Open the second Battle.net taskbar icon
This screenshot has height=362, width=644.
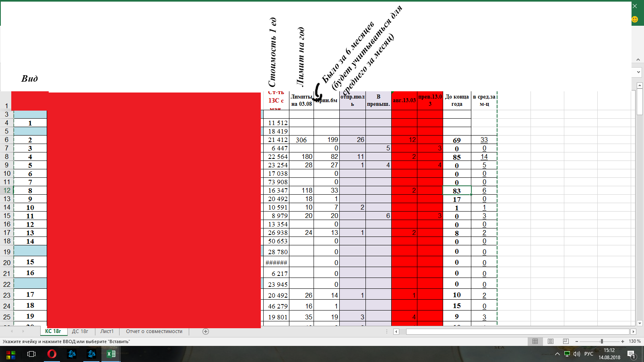tap(92, 354)
